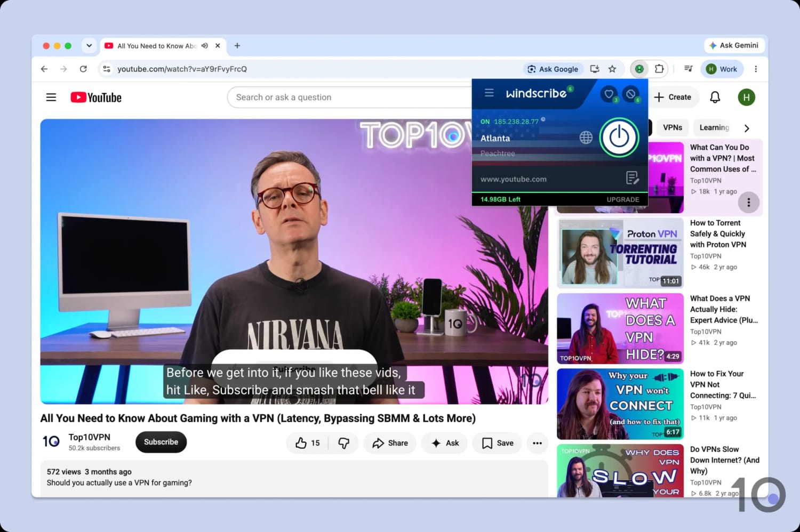The width and height of the screenshot is (800, 532).
Task: Open the Chrome three-dot menu
Action: [x=756, y=69]
